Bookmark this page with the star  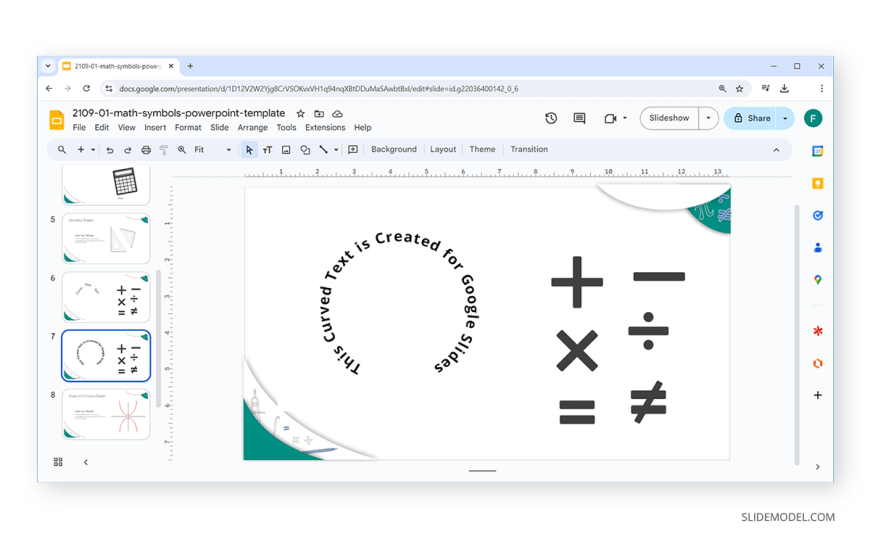coord(739,89)
